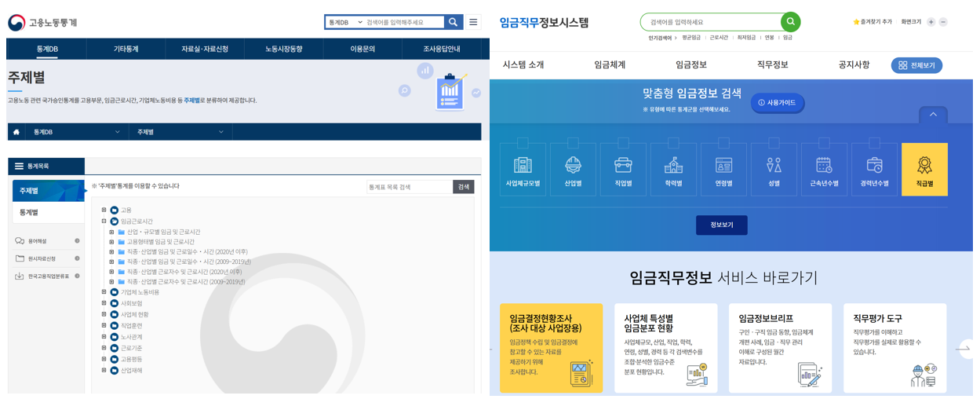Click the 고용노동통계 logo emblem

pyautogui.click(x=16, y=23)
